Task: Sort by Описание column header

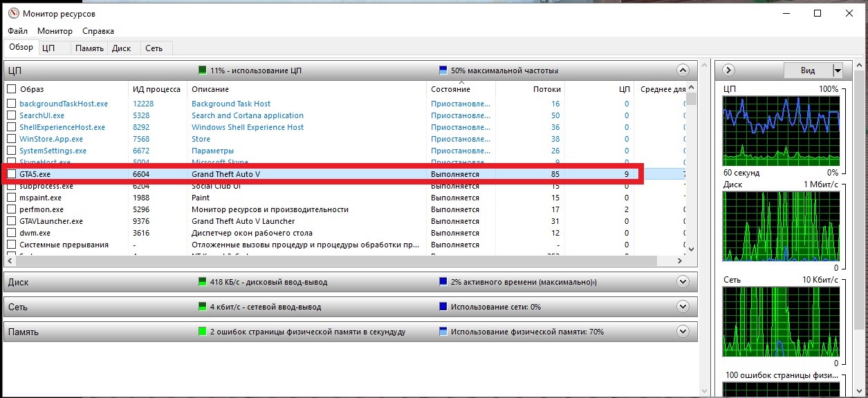Action: (307, 89)
